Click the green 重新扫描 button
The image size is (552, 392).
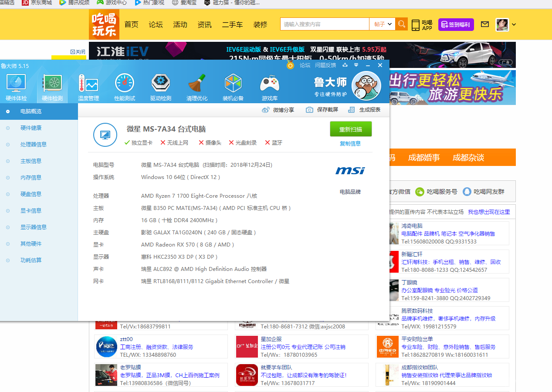pyautogui.click(x=351, y=129)
